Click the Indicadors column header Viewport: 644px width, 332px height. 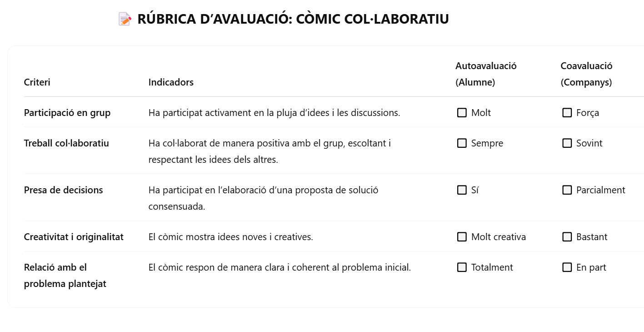[x=171, y=82]
